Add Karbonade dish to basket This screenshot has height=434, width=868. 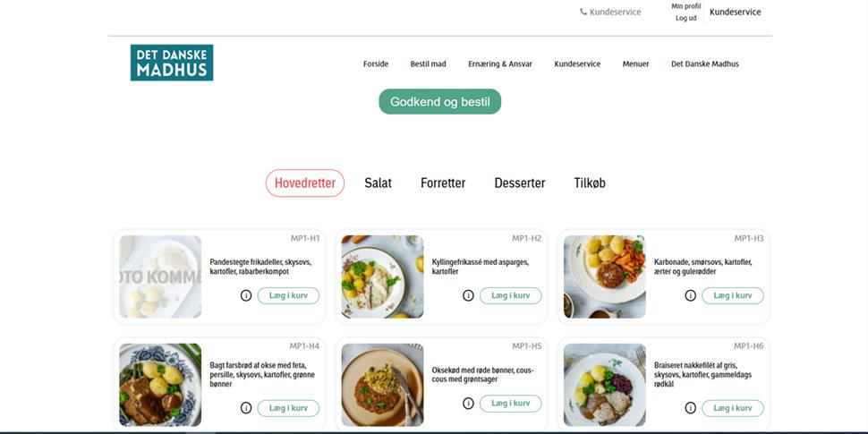tap(732, 295)
